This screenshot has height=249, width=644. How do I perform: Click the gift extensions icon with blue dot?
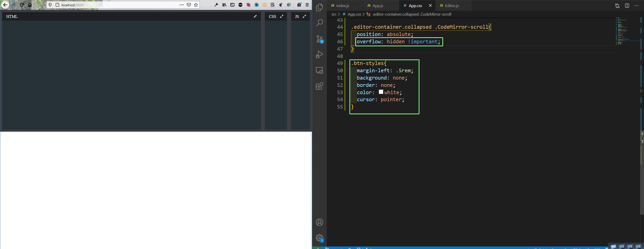299,5
